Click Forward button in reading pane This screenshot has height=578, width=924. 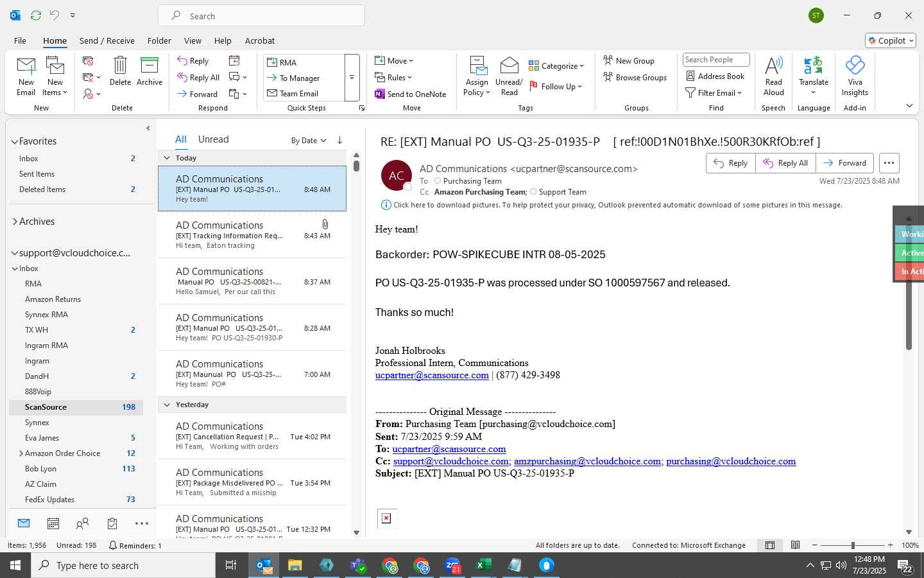click(x=844, y=163)
